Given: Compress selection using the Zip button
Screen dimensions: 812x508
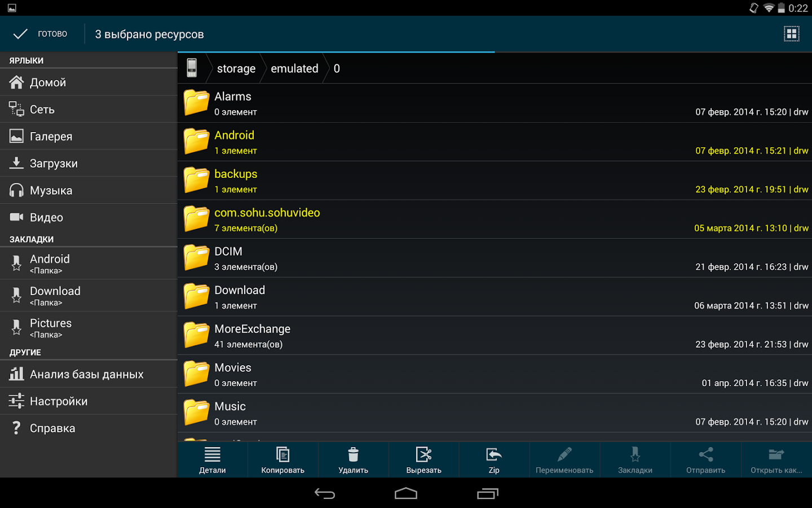Looking at the screenshot, I should coord(494,460).
